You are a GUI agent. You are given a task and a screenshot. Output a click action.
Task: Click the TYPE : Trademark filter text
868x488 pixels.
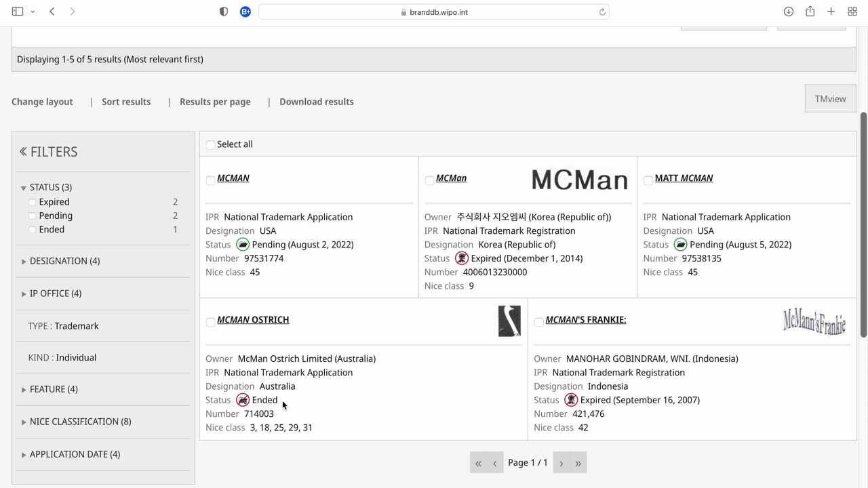63,326
